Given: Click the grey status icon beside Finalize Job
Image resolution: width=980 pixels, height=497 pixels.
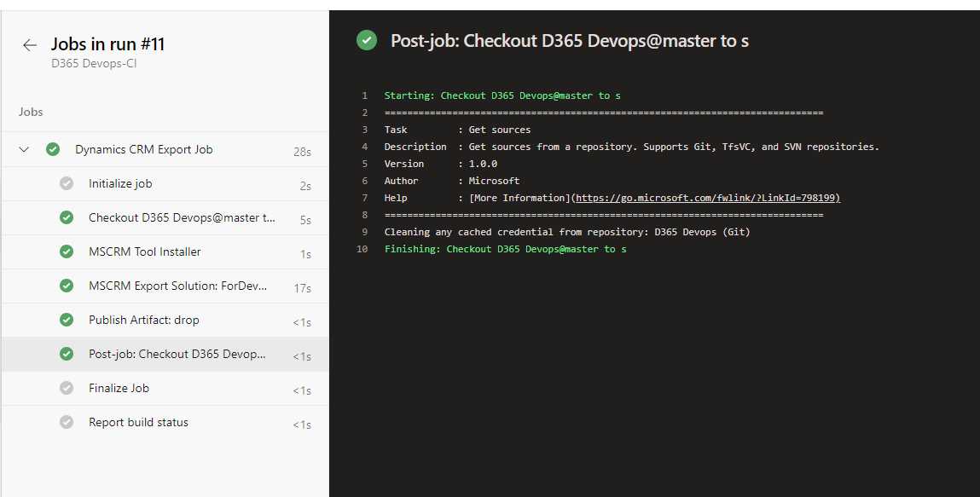Looking at the screenshot, I should [67, 388].
